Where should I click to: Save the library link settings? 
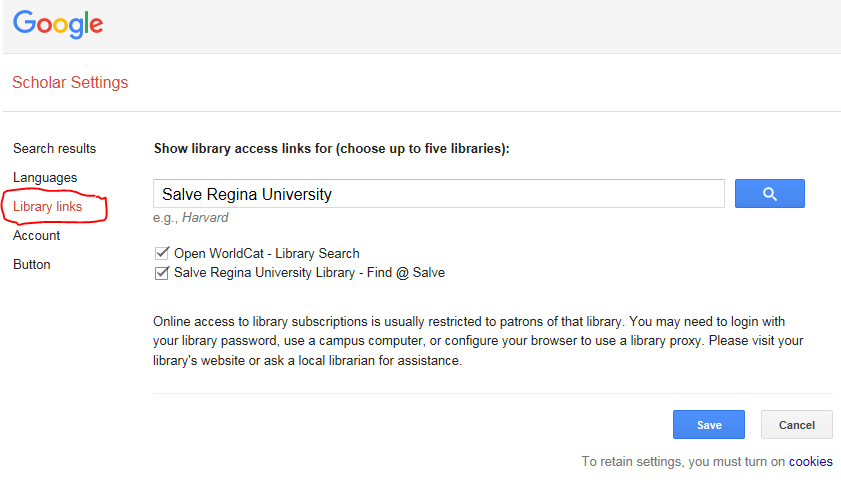pyautogui.click(x=709, y=425)
